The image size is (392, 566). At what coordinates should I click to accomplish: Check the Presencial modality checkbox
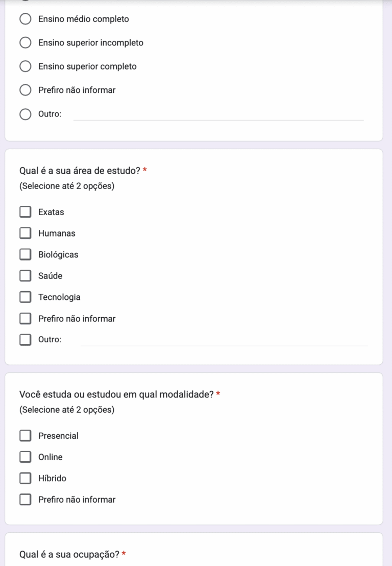25,436
